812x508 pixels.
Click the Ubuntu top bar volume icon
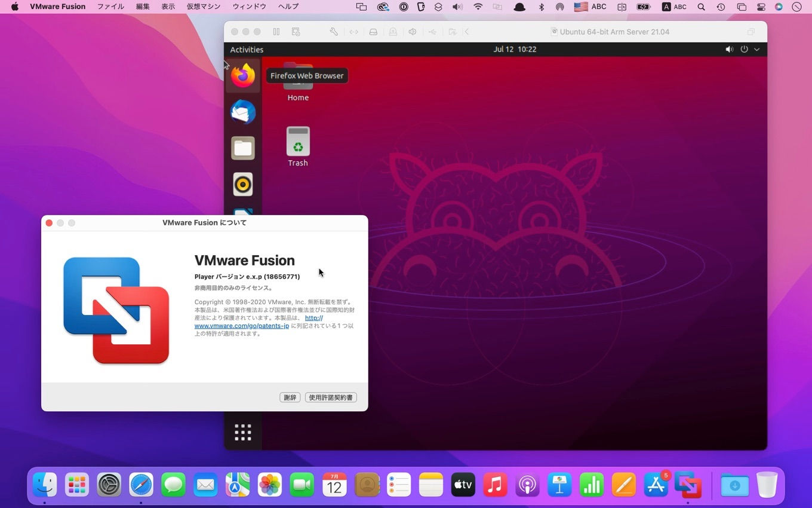[x=729, y=50]
